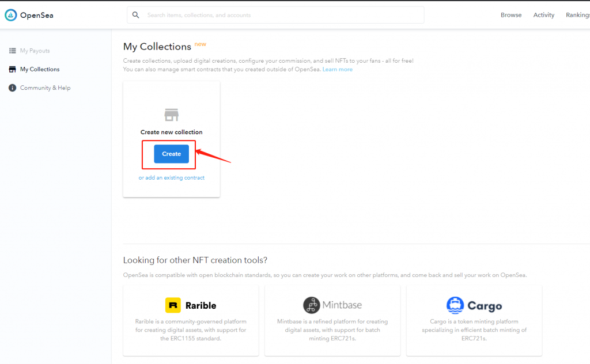Click the 'Create new collection' label
The image size is (590, 364).
(x=172, y=132)
